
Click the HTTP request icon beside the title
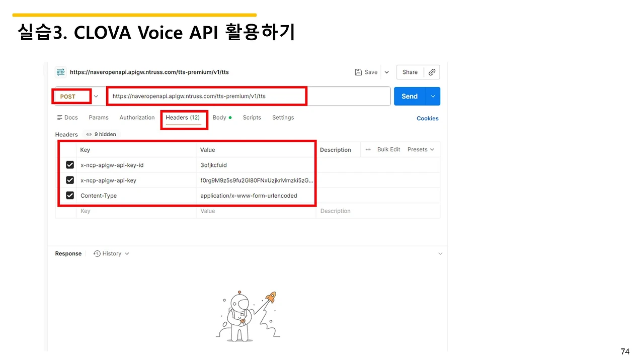(x=60, y=72)
